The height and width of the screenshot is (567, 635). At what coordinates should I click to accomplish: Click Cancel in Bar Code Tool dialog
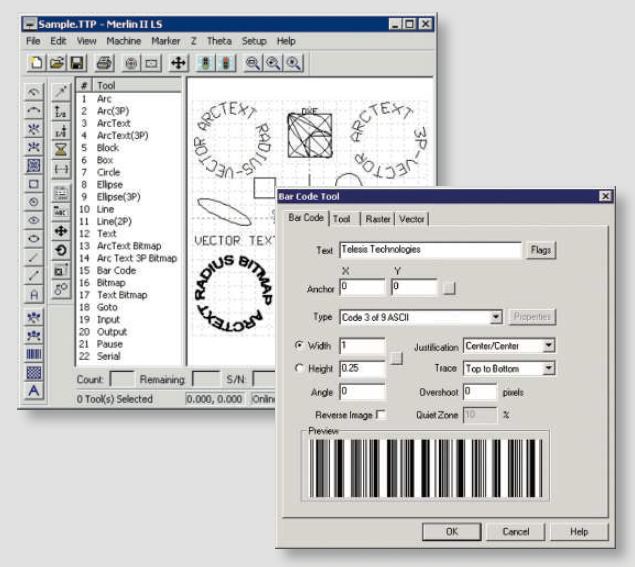[516, 531]
